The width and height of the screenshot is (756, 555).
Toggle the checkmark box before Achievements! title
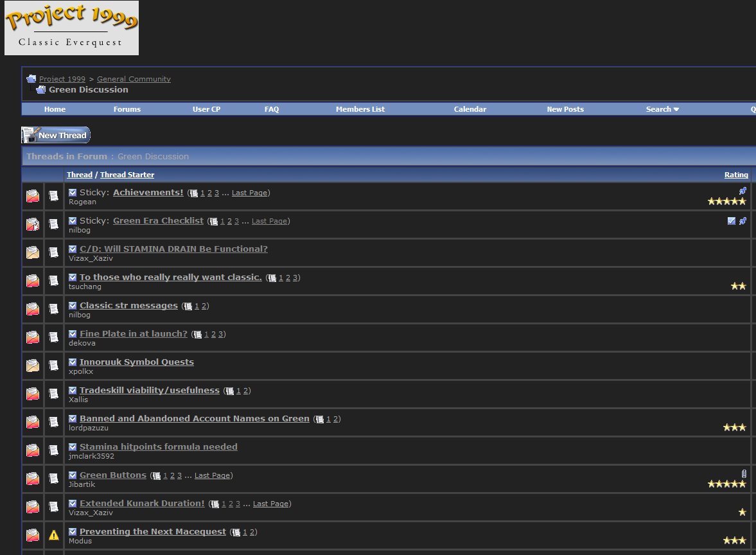coord(73,193)
